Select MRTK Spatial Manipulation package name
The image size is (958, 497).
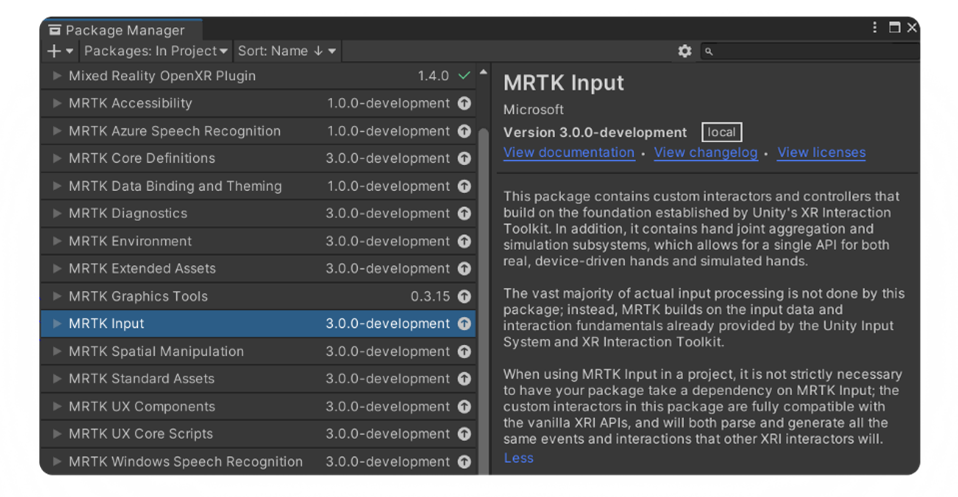(156, 351)
